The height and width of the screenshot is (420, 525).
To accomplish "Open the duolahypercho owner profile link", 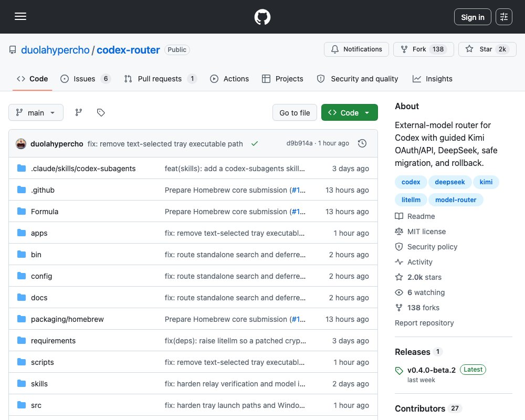I will (55, 50).
